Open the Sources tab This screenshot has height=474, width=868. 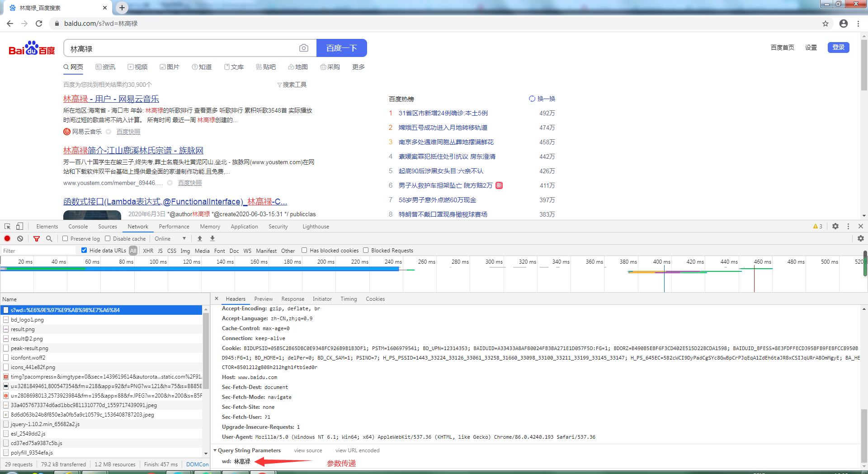108,226
